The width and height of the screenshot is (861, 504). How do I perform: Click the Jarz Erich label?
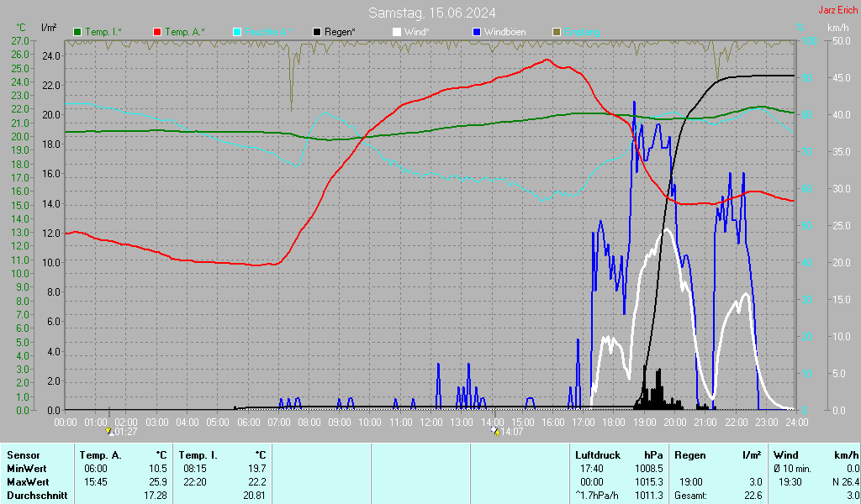point(837,10)
